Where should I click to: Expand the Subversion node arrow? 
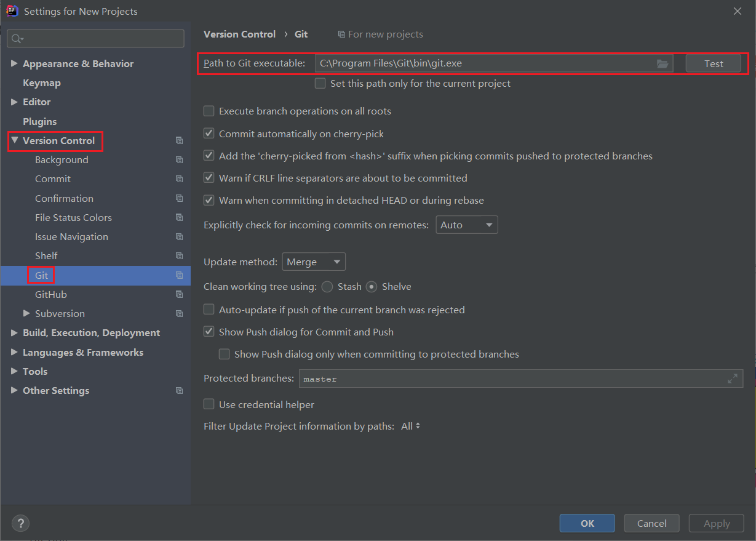point(26,313)
